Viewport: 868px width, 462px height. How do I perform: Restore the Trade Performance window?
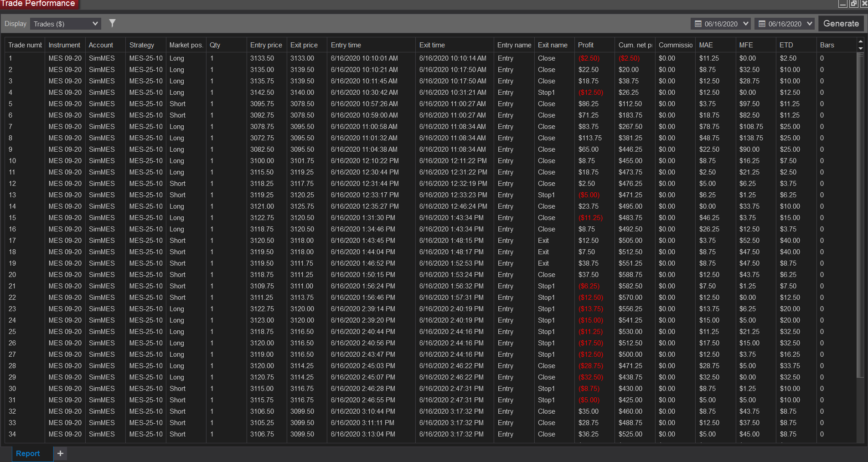click(853, 4)
